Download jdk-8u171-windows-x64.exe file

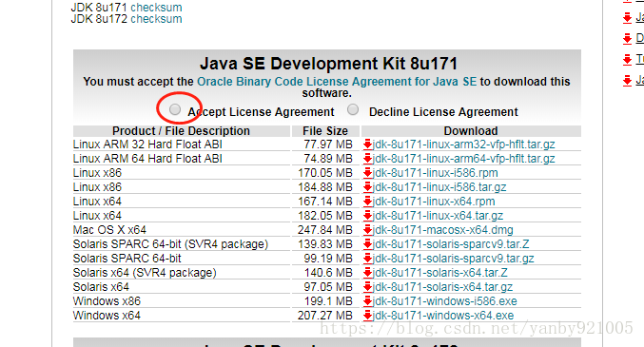coord(443,316)
